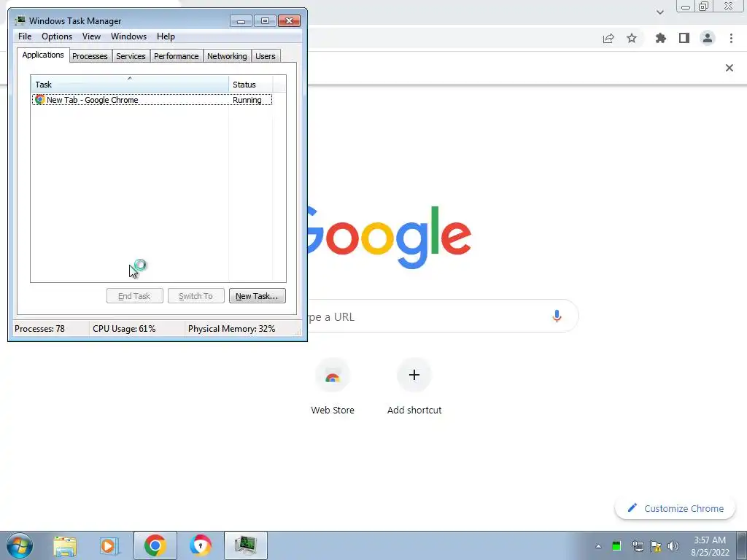
Task: Click the New Task... button
Action: pos(258,296)
